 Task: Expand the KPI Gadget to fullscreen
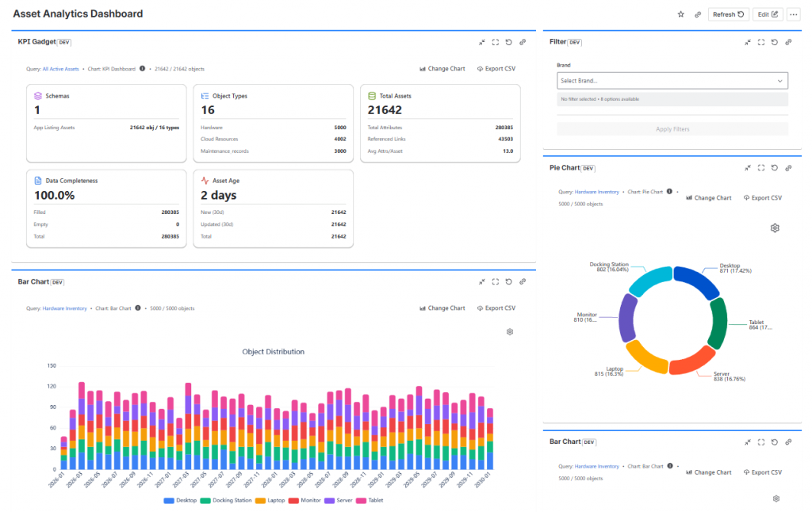(x=496, y=42)
